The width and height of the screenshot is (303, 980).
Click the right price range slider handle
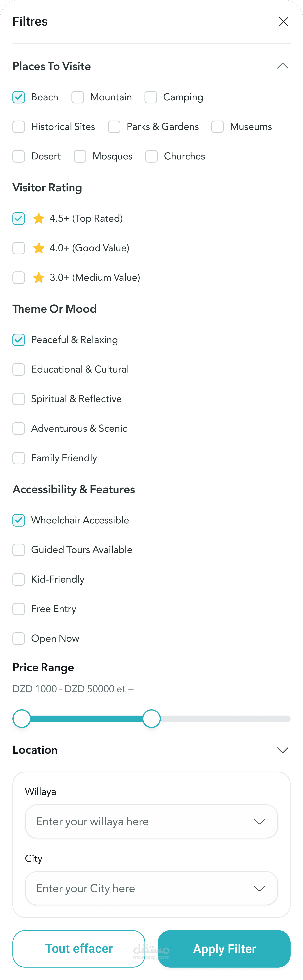(151, 718)
